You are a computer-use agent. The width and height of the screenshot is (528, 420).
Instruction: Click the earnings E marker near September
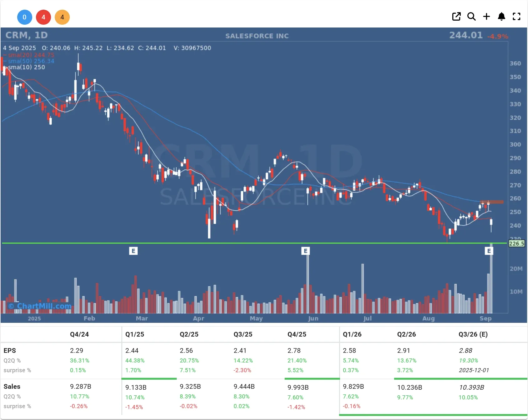(x=489, y=251)
